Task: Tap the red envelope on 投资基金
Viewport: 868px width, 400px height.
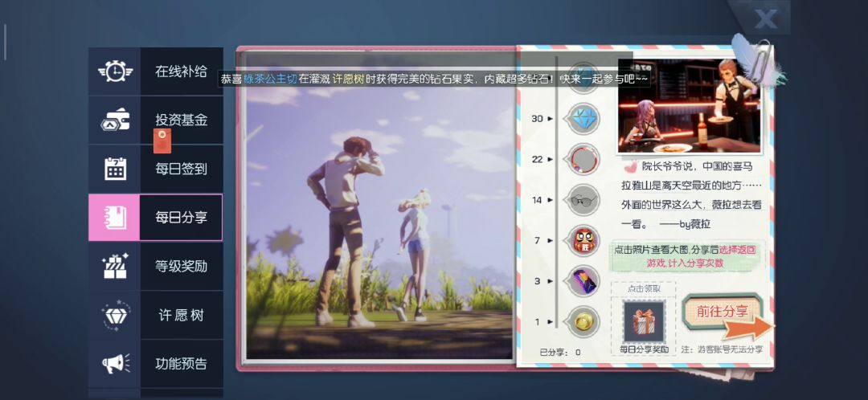Action: pos(162,141)
